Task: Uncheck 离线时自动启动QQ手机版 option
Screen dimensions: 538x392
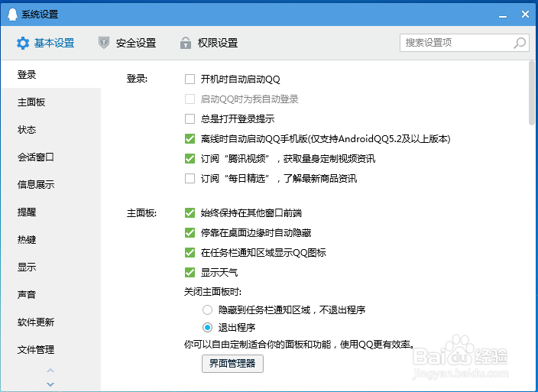Action: point(190,139)
